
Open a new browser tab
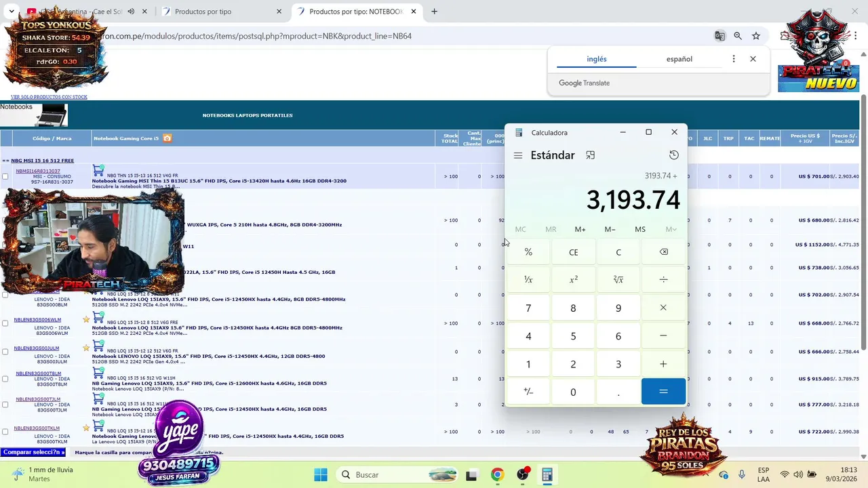(434, 12)
